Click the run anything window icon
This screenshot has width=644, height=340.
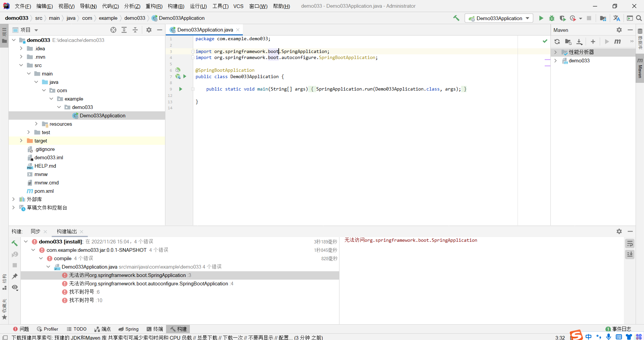630,18
